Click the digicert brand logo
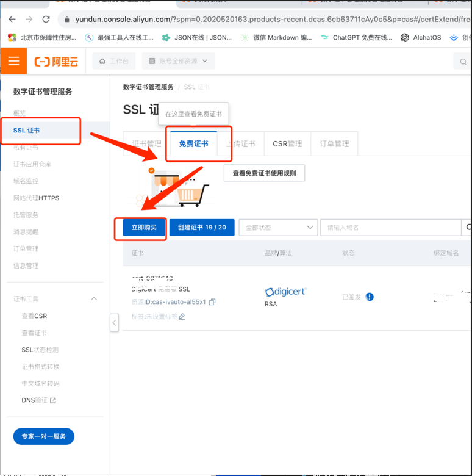This screenshot has width=472, height=476. (x=285, y=292)
